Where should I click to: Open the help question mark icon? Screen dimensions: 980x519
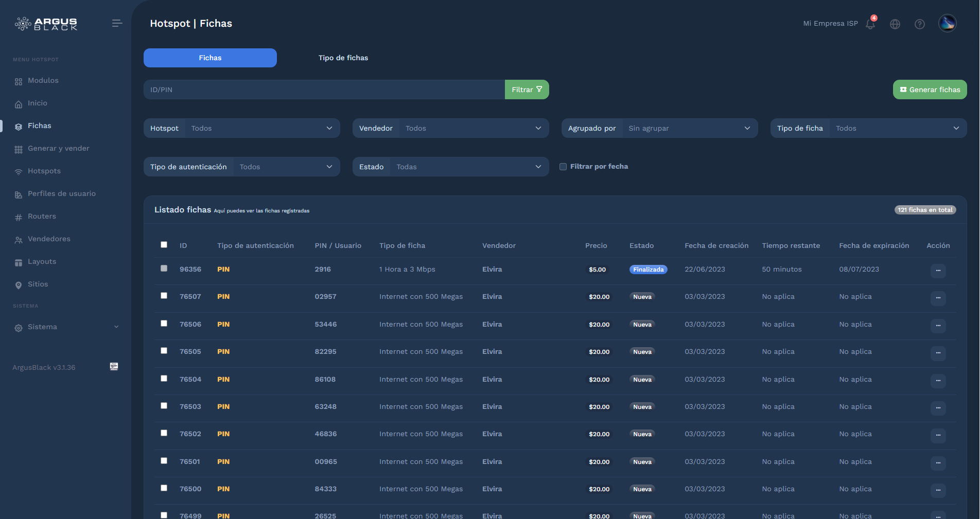pyautogui.click(x=920, y=24)
